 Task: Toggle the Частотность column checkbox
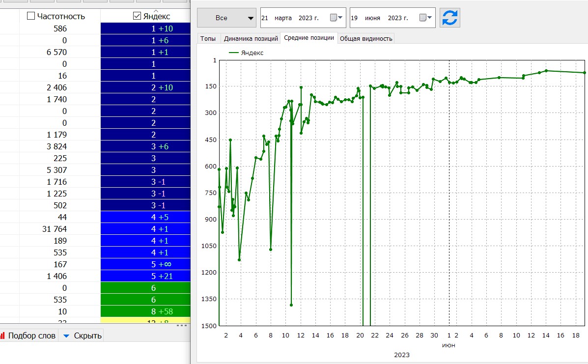[x=31, y=16]
